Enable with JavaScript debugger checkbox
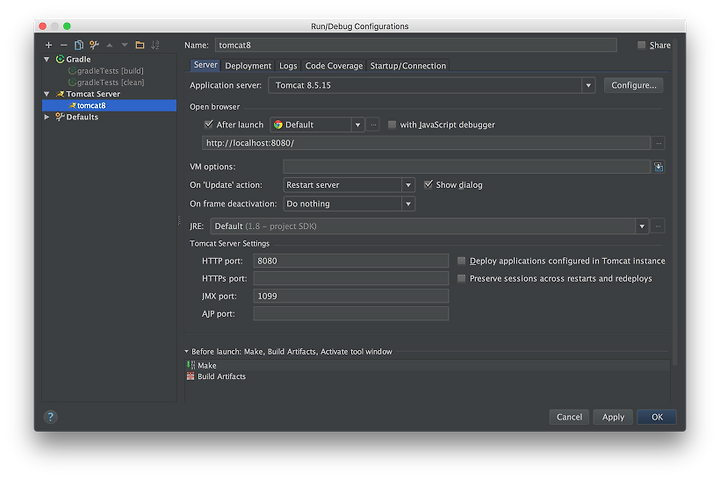The height and width of the screenshot is (480, 720). point(392,124)
